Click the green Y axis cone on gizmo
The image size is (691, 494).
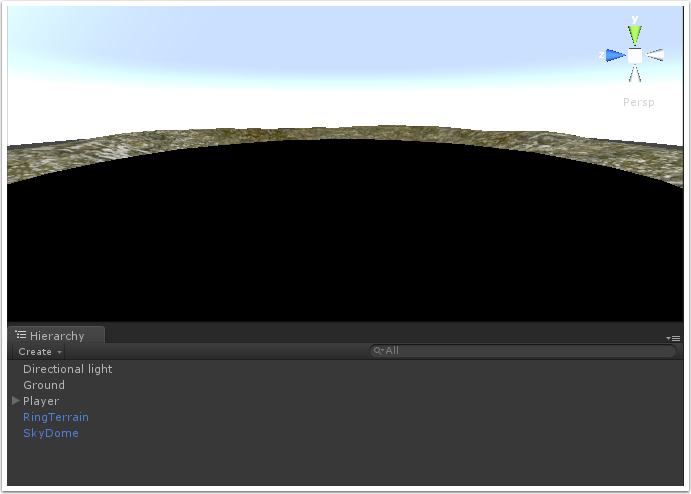point(635,34)
